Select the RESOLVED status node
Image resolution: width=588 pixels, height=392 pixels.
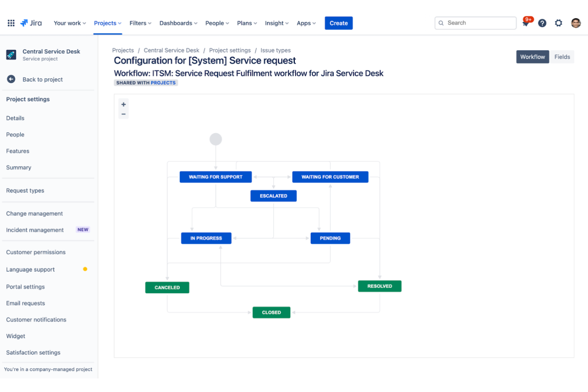(x=379, y=286)
